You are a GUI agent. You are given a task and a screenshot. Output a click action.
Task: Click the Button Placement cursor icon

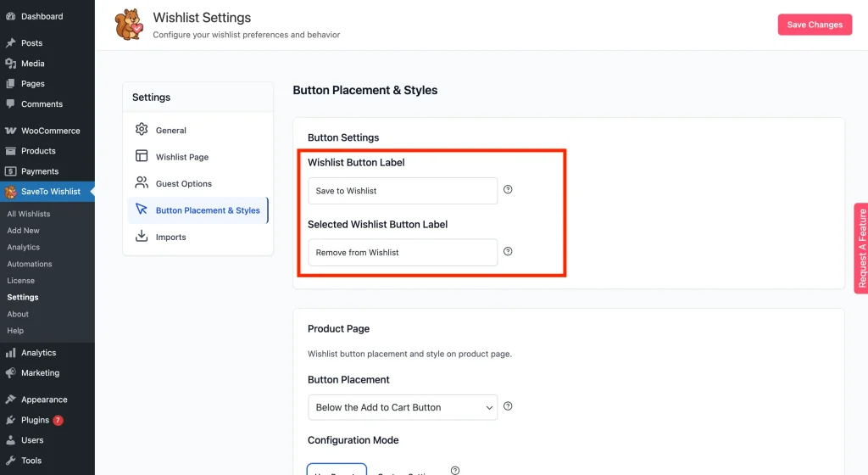click(x=142, y=209)
